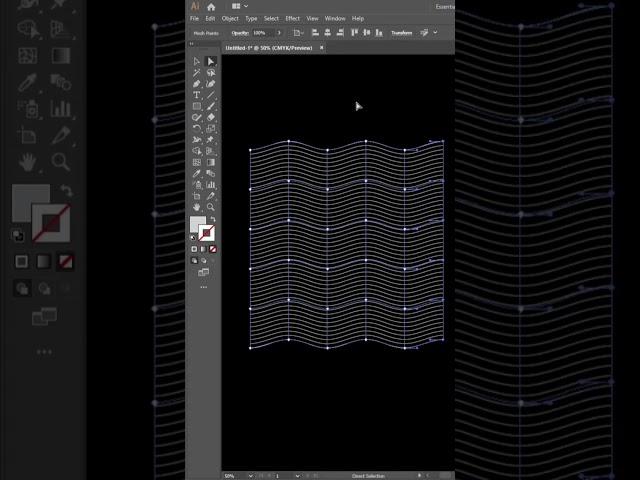Image resolution: width=640 pixels, height=480 pixels.
Task: Select the Hand tool
Action: pyautogui.click(x=197, y=207)
